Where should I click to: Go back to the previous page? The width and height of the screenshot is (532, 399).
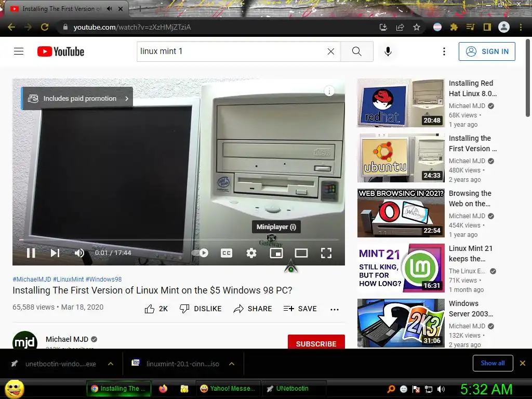click(11, 27)
